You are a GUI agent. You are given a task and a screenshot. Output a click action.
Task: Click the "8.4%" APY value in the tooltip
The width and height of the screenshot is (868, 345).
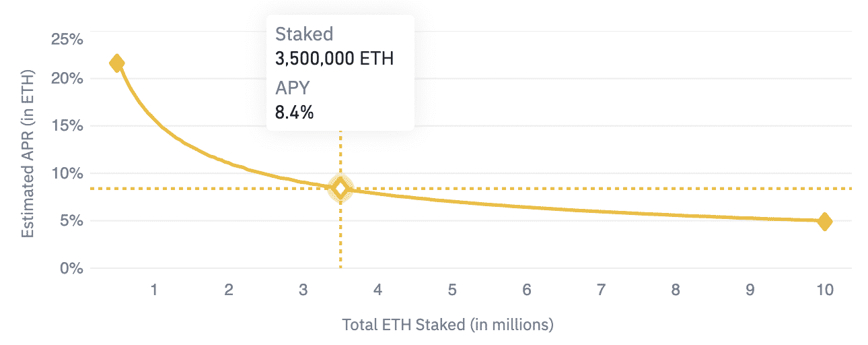(294, 112)
